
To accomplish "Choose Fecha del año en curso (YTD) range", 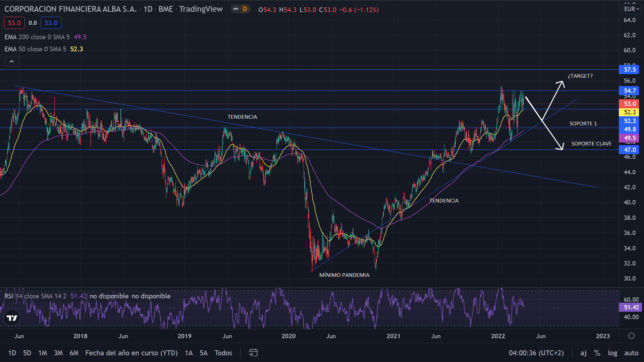I will click(x=131, y=353).
